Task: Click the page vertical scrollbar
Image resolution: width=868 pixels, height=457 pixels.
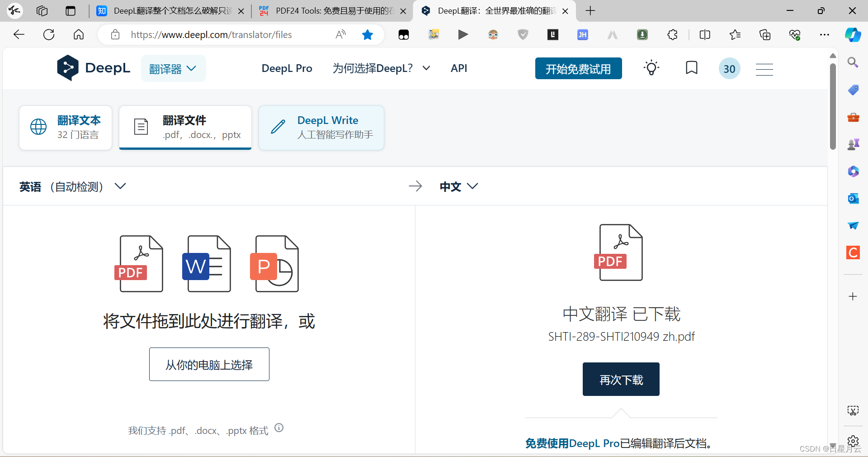Action: coord(833,106)
